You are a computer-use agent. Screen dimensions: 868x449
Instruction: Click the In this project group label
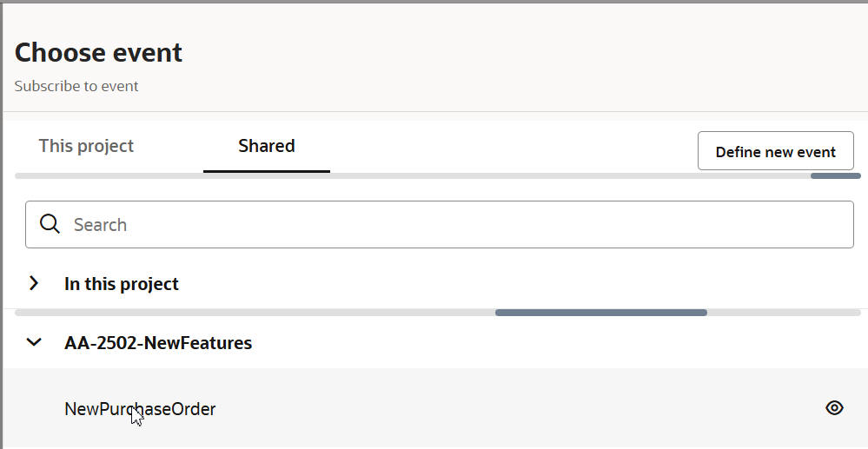coord(122,284)
